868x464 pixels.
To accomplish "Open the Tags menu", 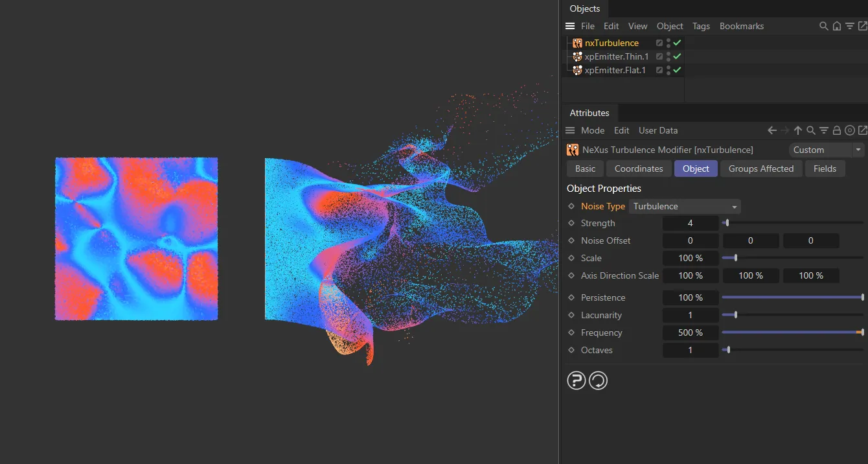I will coord(701,26).
